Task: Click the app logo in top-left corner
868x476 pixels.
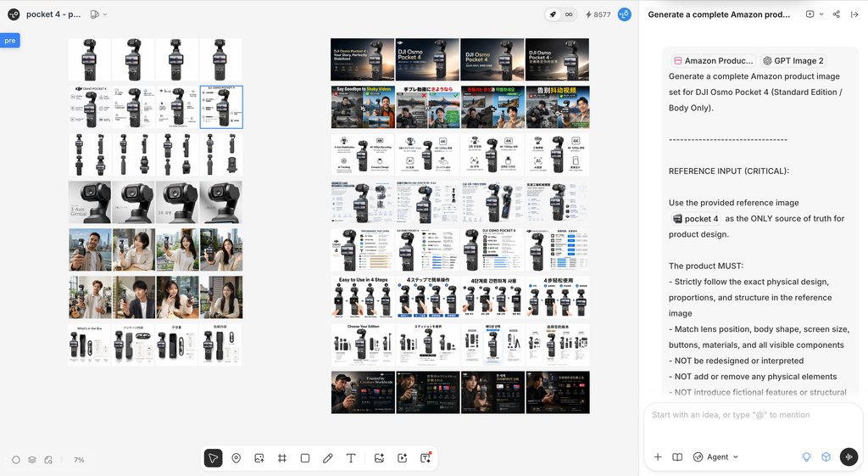Action: coord(14,14)
